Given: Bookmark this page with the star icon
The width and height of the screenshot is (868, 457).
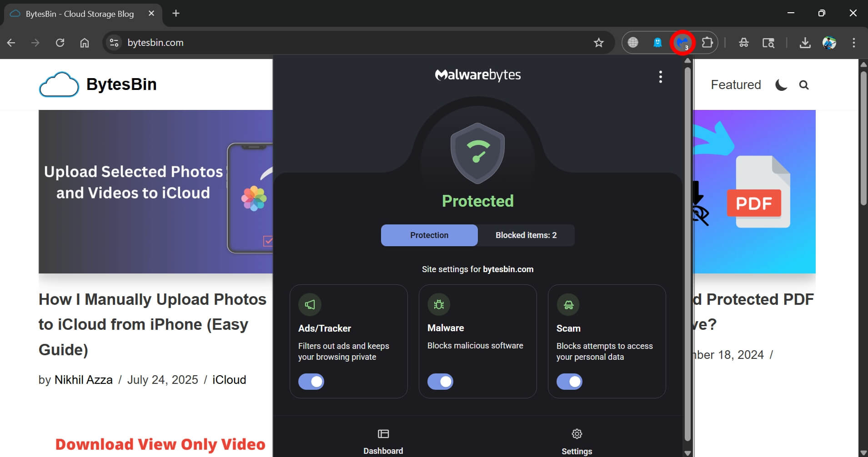Looking at the screenshot, I should pyautogui.click(x=599, y=43).
